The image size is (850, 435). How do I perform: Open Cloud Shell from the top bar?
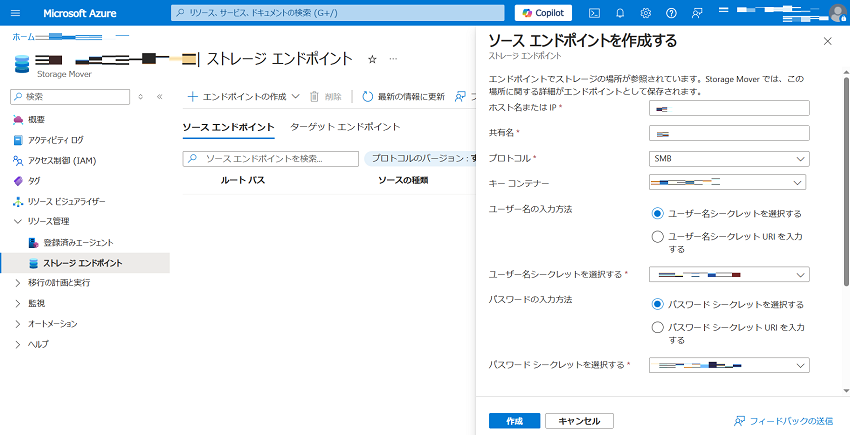pos(594,13)
